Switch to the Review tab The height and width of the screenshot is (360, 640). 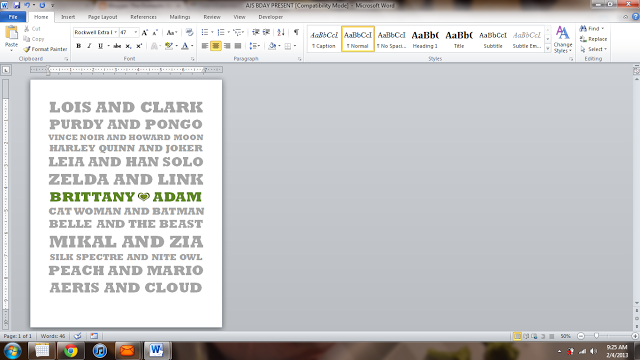[x=212, y=17]
